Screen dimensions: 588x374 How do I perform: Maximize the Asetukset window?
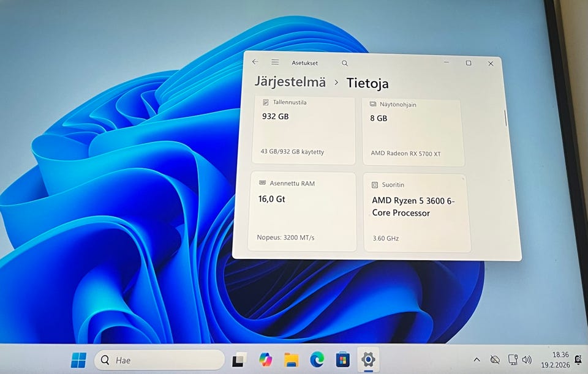(x=469, y=63)
